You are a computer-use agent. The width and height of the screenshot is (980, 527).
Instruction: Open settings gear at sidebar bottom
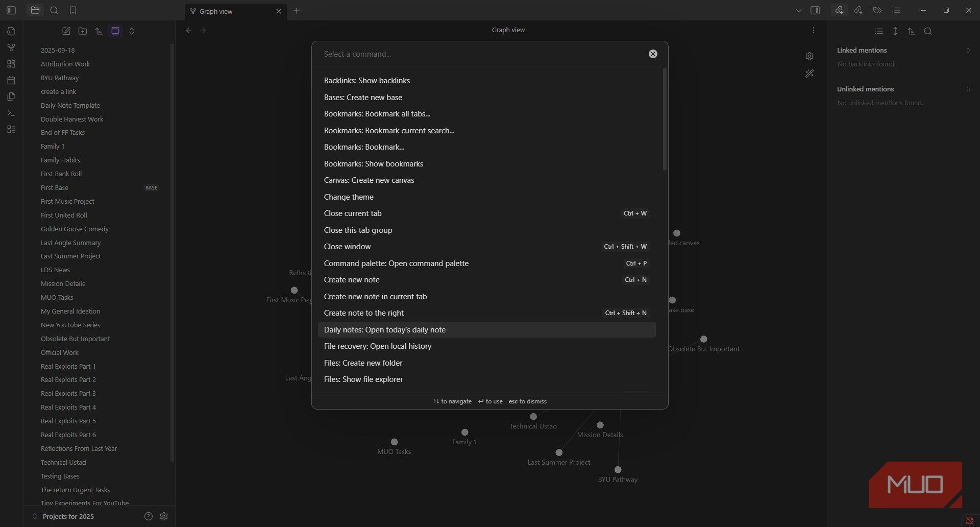[164, 516]
